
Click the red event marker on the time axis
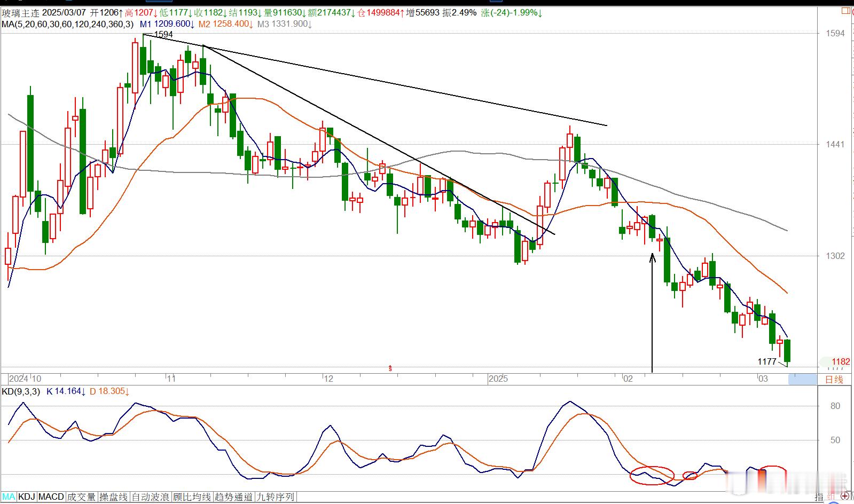pyautogui.click(x=390, y=368)
